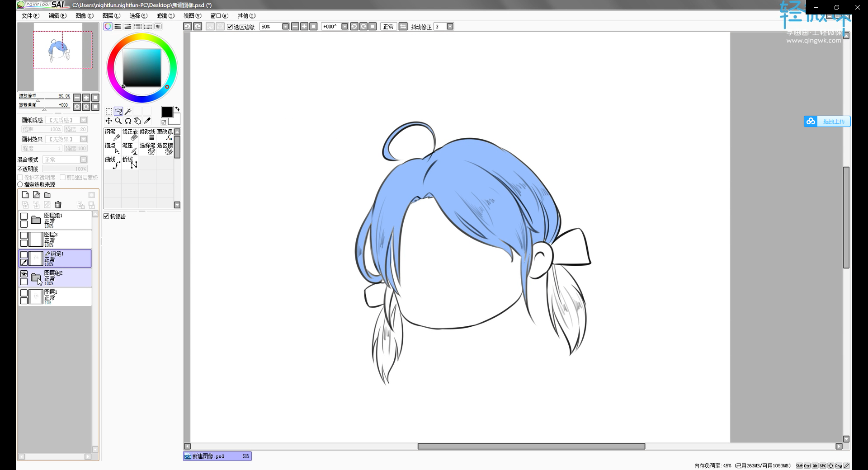Delete the selected layer with trash icon
868x470 pixels.
pyautogui.click(x=58, y=205)
